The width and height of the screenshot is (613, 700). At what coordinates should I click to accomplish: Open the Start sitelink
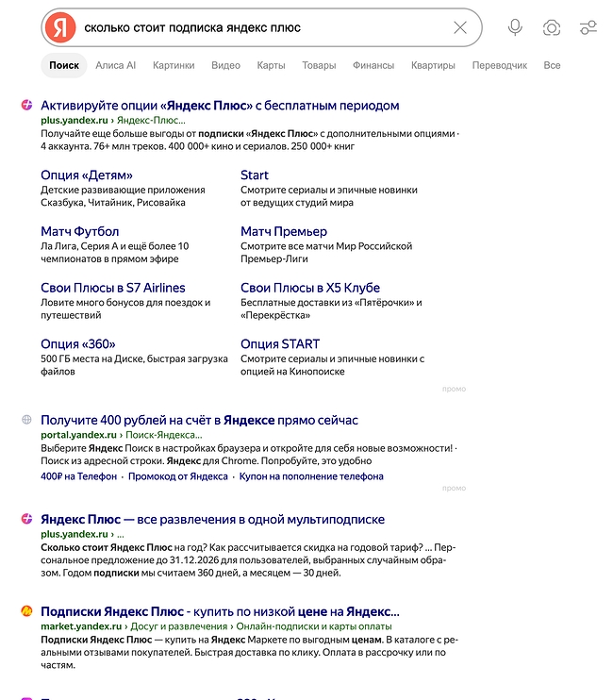click(255, 175)
